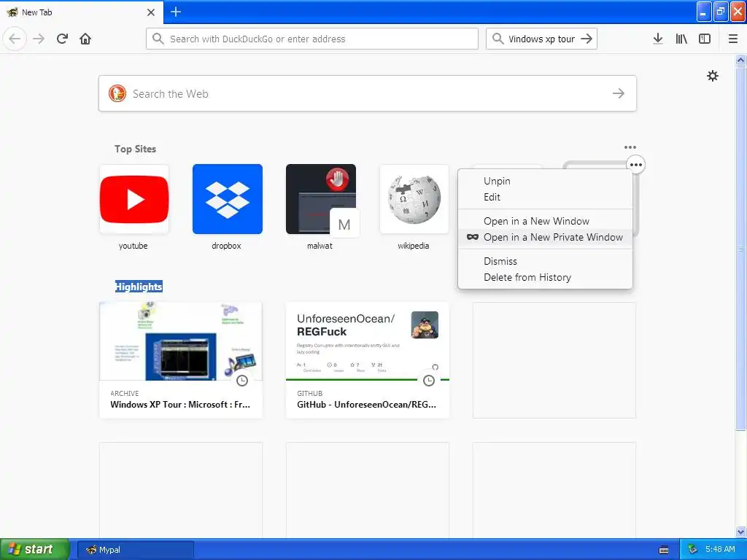Click the 'ARCHIVE' source label
Viewport: 747px width, 560px height.
coord(124,393)
